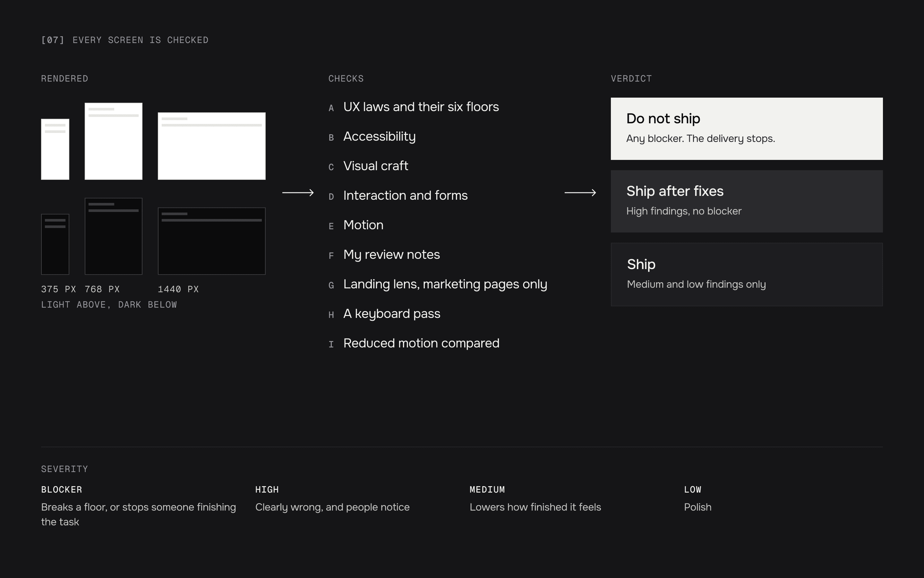The height and width of the screenshot is (578, 924).
Task: Click the 'Motion' check item
Action: [363, 225]
